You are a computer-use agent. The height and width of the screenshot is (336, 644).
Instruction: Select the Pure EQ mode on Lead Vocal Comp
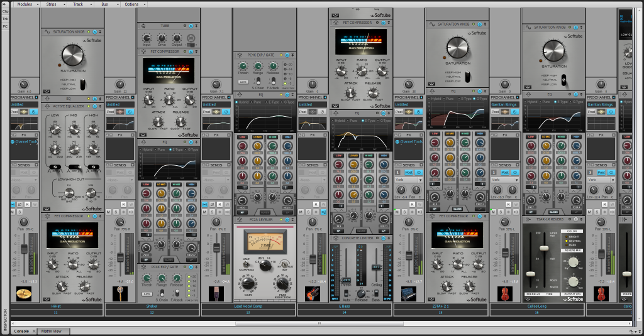[257, 102]
